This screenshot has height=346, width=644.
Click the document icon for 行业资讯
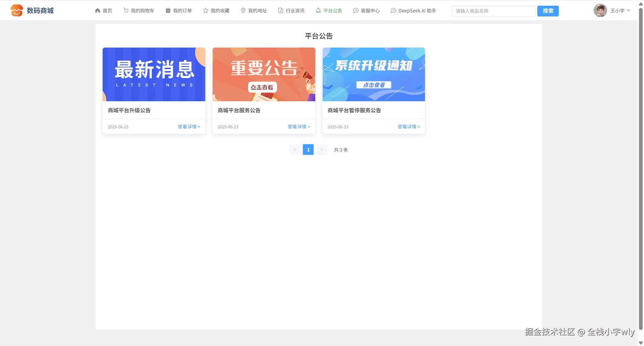tap(281, 11)
